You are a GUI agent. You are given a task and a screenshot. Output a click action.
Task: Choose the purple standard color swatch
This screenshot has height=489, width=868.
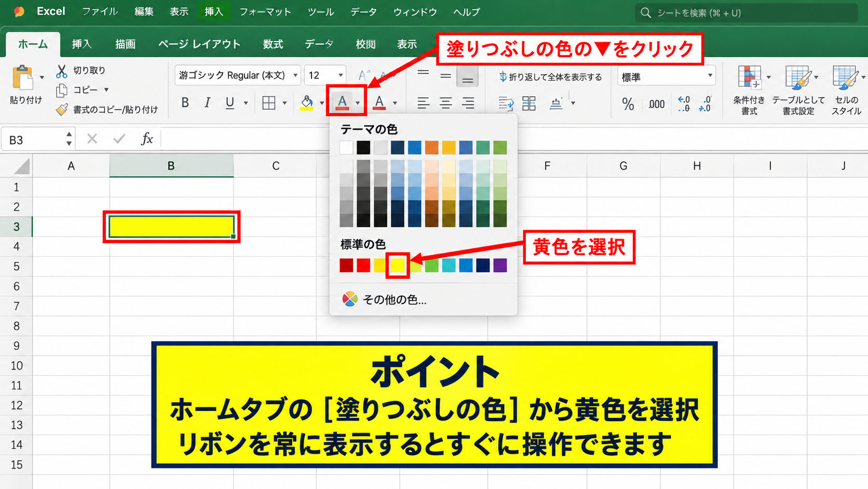pyautogui.click(x=500, y=265)
